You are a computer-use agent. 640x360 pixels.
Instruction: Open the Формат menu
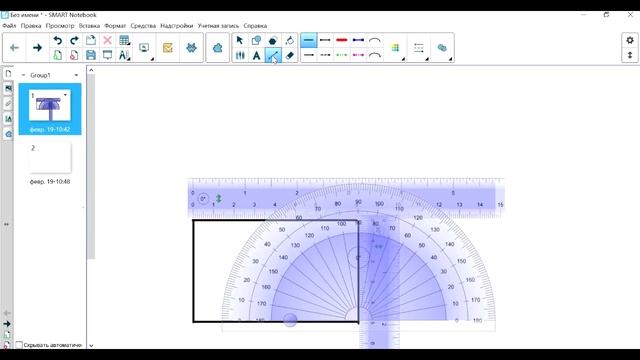tap(115, 26)
